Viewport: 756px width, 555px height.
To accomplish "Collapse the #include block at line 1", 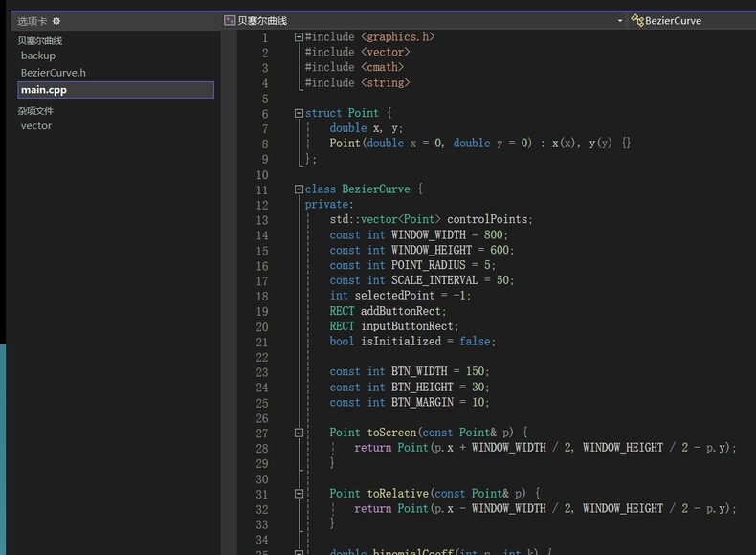I will (x=299, y=36).
